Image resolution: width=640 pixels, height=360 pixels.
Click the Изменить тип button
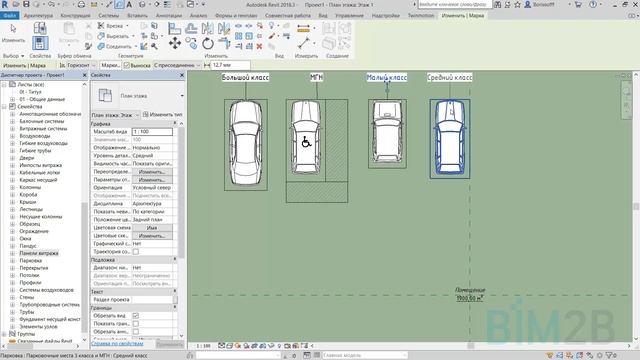pyautogui.click(x=162, y=115)
